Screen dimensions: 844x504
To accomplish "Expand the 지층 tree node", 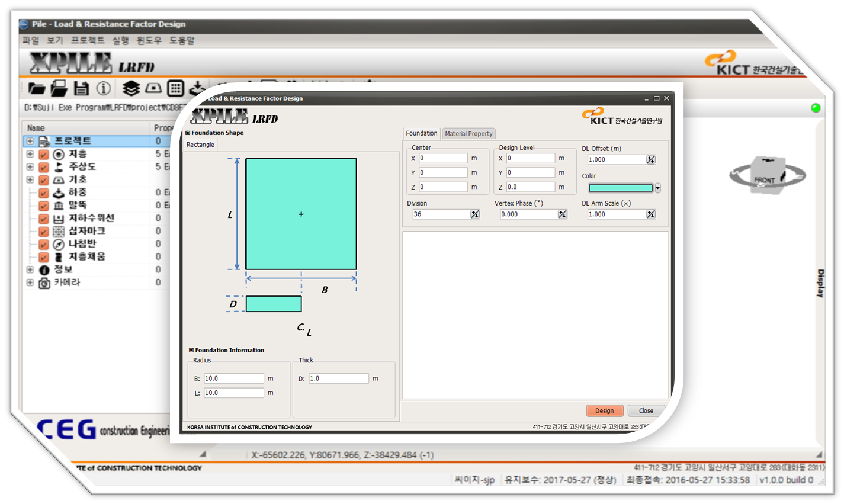I will click(x=30, y=154).
